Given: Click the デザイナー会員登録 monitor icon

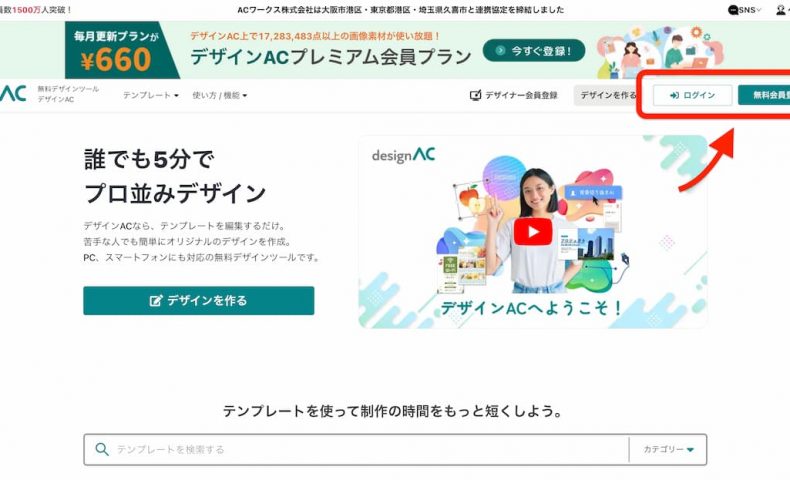Looking at the screenshot, I should coord(475,95).
